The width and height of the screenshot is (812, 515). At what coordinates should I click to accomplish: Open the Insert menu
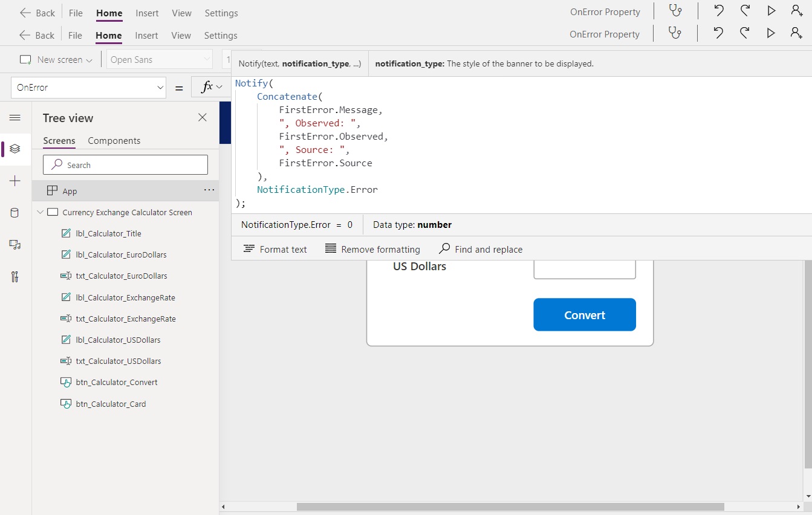click(147, 13)
